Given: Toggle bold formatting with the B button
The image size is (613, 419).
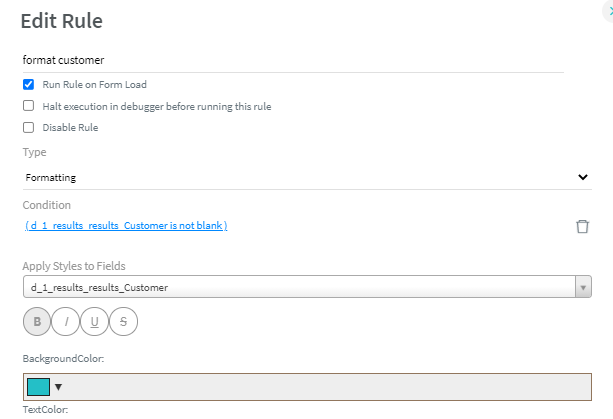Looking at the screenshot, I should point(37,321).
